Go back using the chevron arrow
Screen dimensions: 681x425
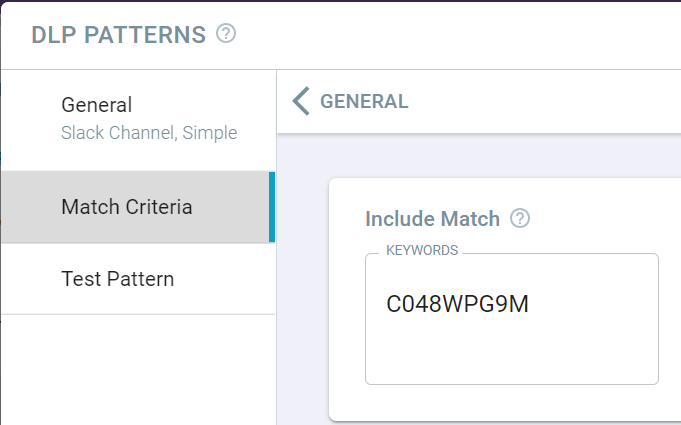(301, 101)
